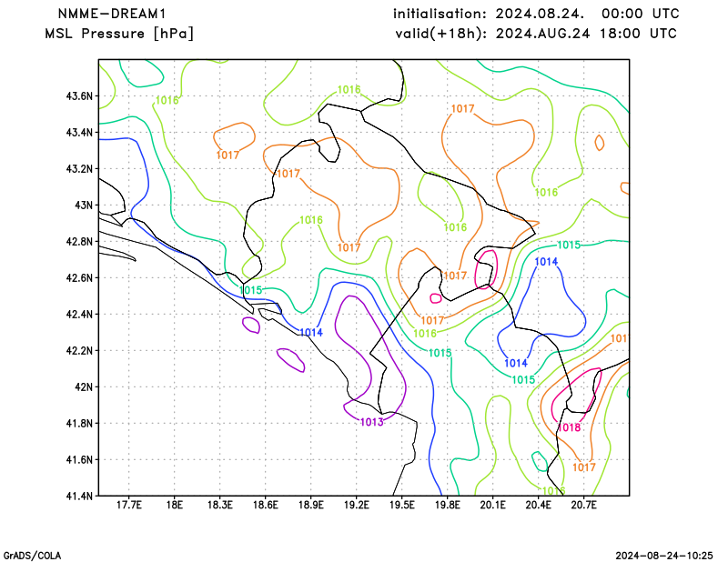Click the '42.8N' latitude axis label
This screenshot has width=728, height=562.
(x=79, y=242)
